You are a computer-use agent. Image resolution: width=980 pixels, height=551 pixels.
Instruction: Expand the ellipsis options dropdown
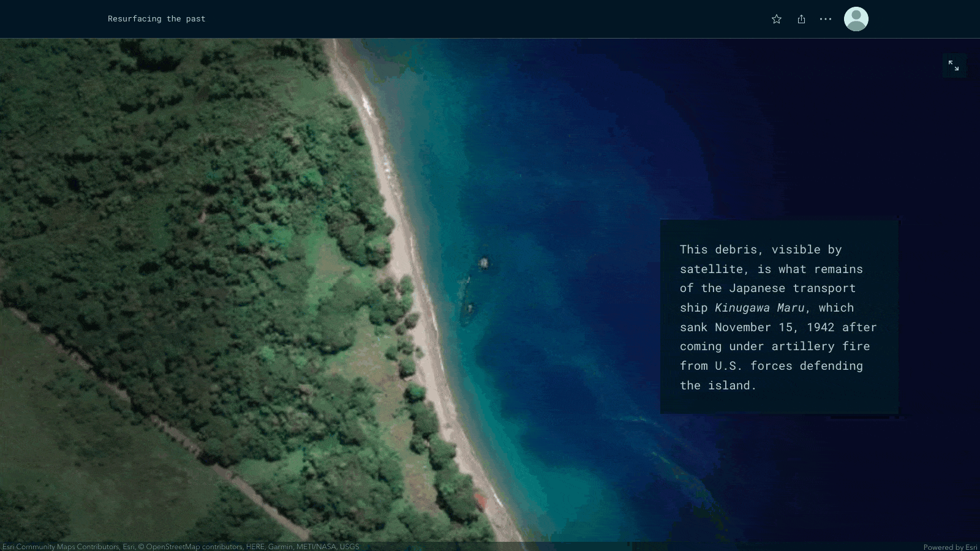pyautogui.click(x=825, y=19)
